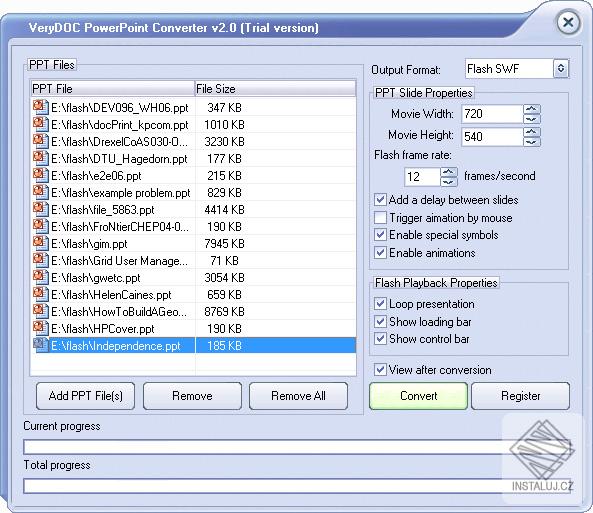Click the icon of selected Independence.ppt row

click(x=40, y=346)
